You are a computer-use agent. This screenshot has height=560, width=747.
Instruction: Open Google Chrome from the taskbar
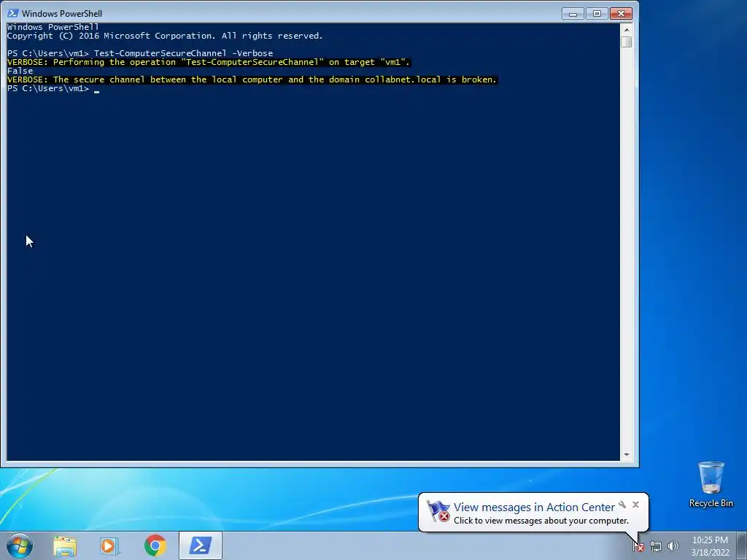[155, 545]
